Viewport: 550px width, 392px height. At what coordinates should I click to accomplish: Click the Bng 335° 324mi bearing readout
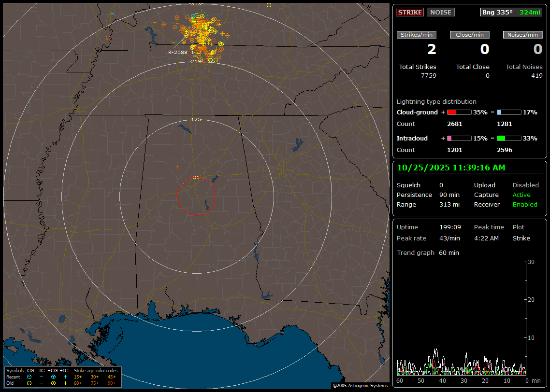pos(511,12)
